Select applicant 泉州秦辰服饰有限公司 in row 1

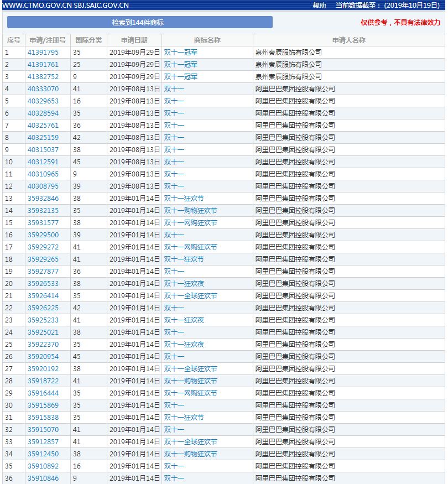pyautogui.click(x=289, y=52)
